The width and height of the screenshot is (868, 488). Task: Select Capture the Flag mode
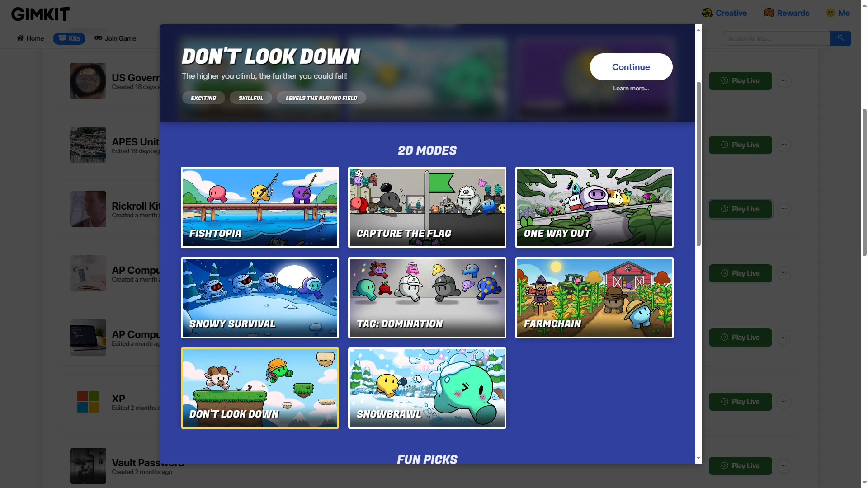[427, 207]
